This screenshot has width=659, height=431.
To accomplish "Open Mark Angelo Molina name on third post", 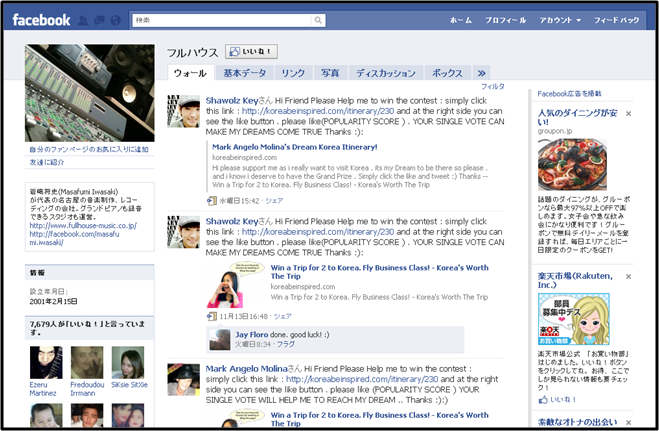I will (246, 369).
